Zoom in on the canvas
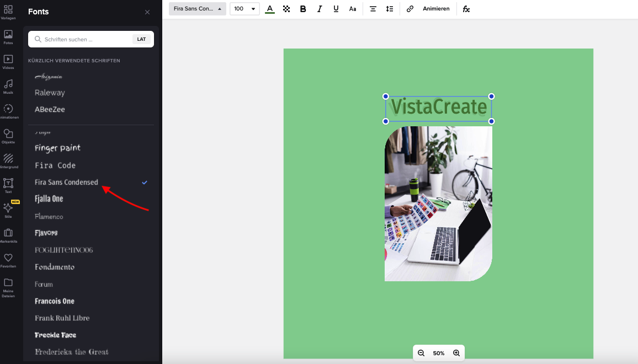 [456, 353]
